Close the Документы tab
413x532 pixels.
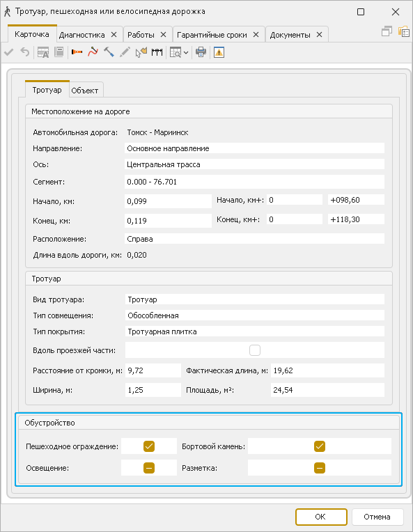(320, 35)
